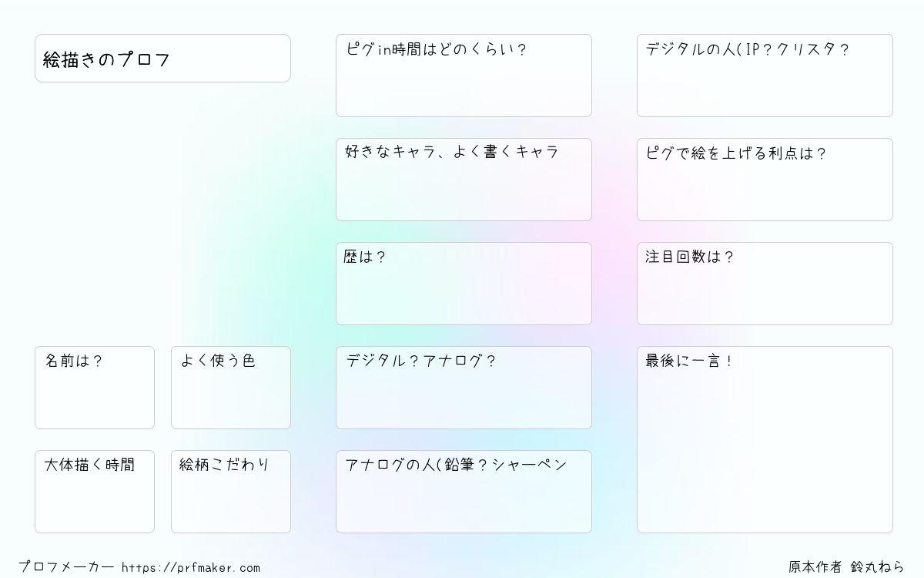Click the 原本作者 鈴丸ねら credit

click(846, 567)
